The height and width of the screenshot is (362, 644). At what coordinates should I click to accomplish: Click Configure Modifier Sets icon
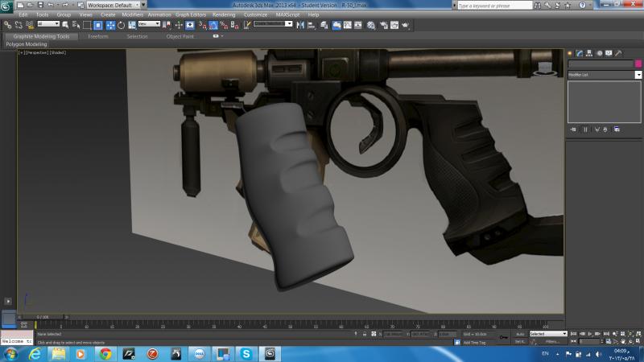[x=617, y=130]
